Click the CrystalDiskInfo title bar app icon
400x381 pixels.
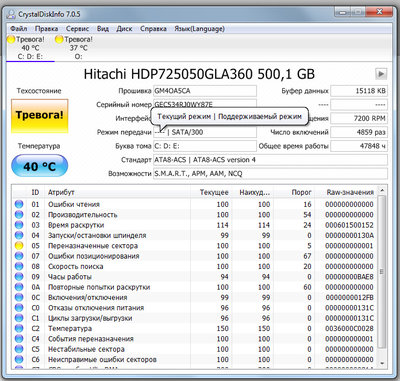pos(11,14)
